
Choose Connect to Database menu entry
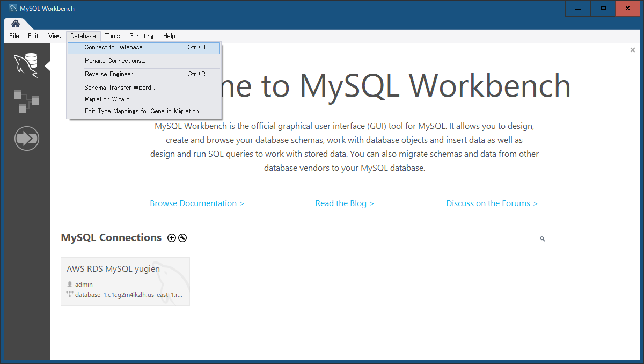coord(144,48)
